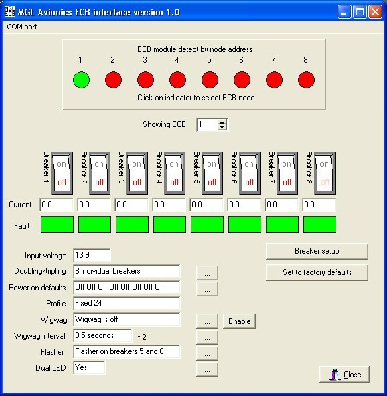Toggle the Breaker 5 on/off switch
This screenshot has width=387, height=396.
tap(212, 173)
